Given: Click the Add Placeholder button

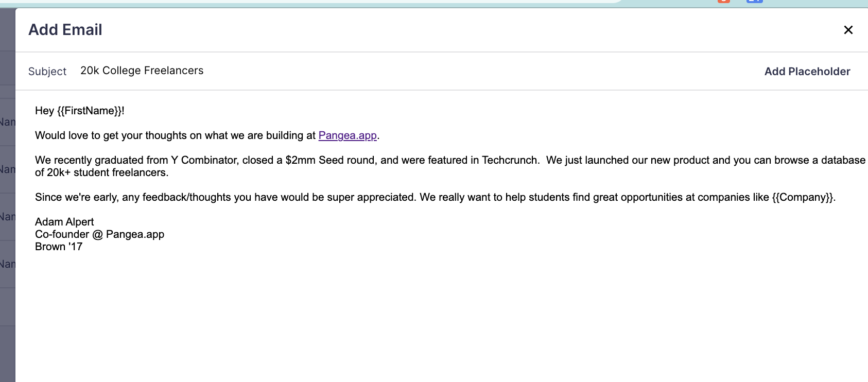Looking at the screenshot, I should tap(807, 72).
